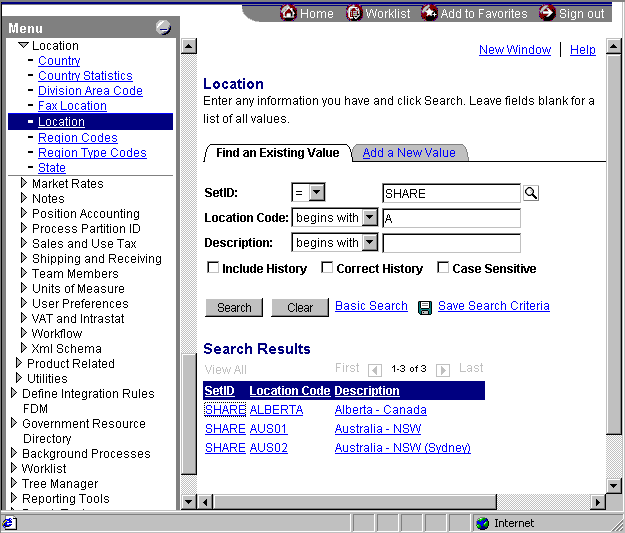Click the Add to Favorites star icon
The height and width of the screenshot is (533, 625).
click(x=429, y=13)
